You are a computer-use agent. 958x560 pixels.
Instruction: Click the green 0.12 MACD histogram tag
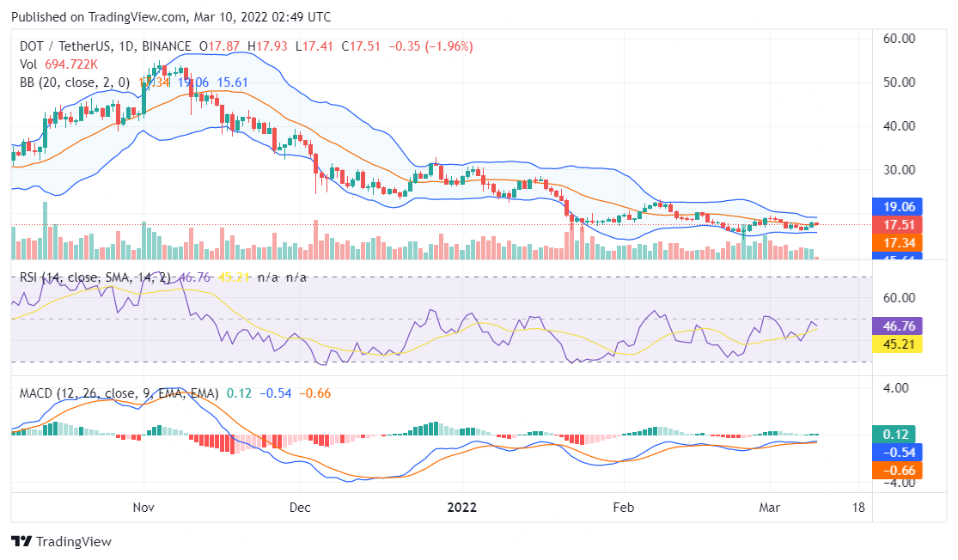tap(897, 434)
